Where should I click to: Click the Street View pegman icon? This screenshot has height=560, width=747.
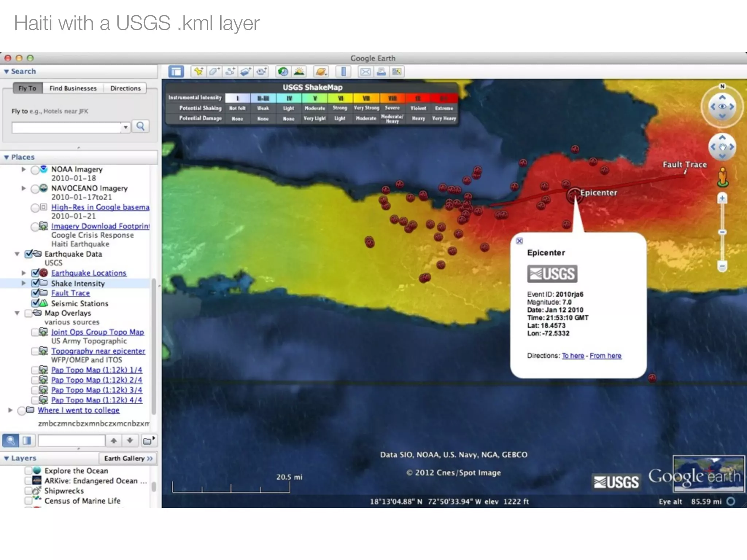click(x=722, y=177)
